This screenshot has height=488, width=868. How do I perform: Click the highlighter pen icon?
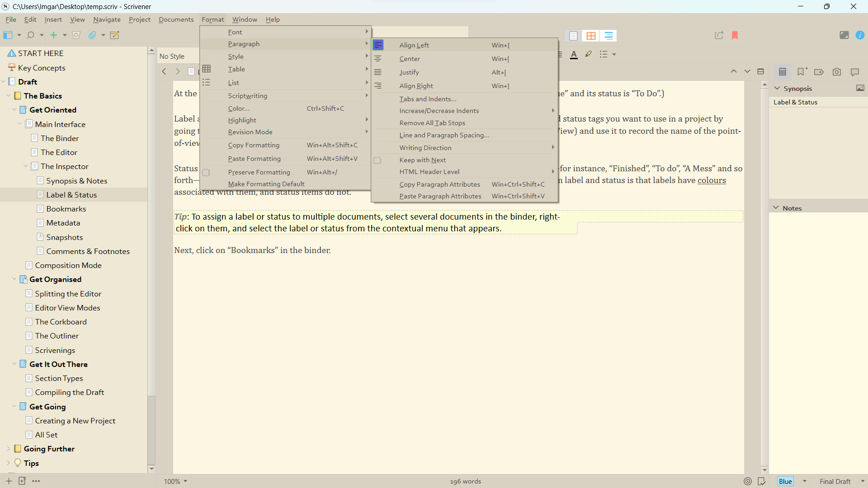tap(588, 54)
